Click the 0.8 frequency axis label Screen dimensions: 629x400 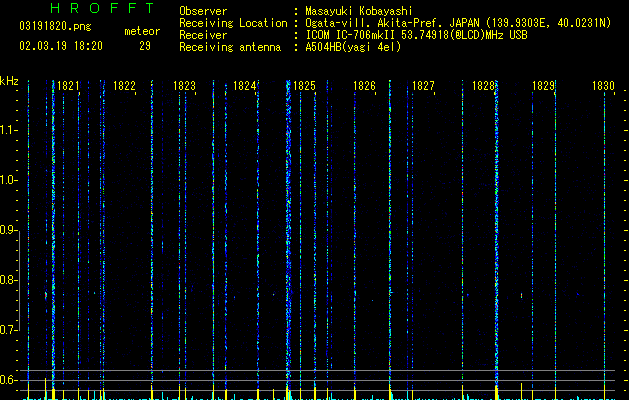8,280
